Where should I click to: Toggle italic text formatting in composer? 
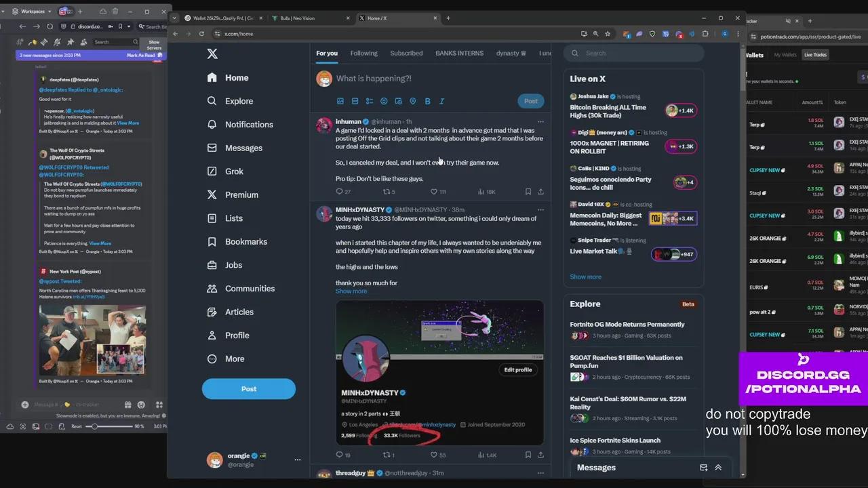pyautogui.click(x=441, y=101)
